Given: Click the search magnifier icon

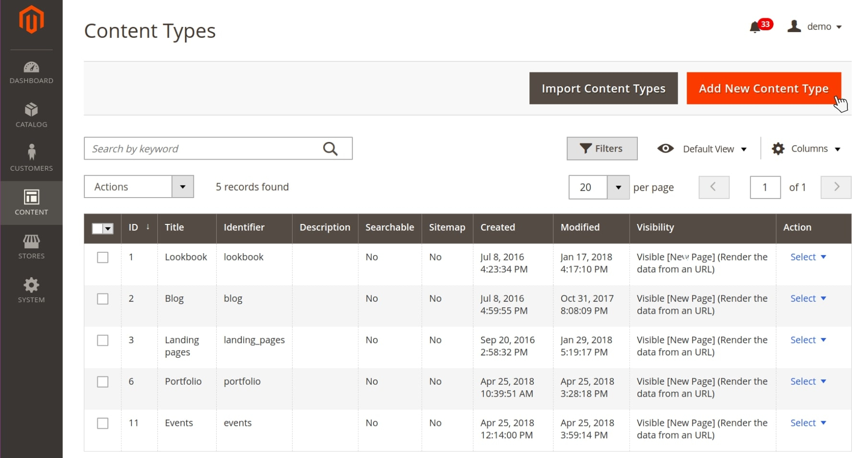Looking at the screenshot, I should pos(330,149).
